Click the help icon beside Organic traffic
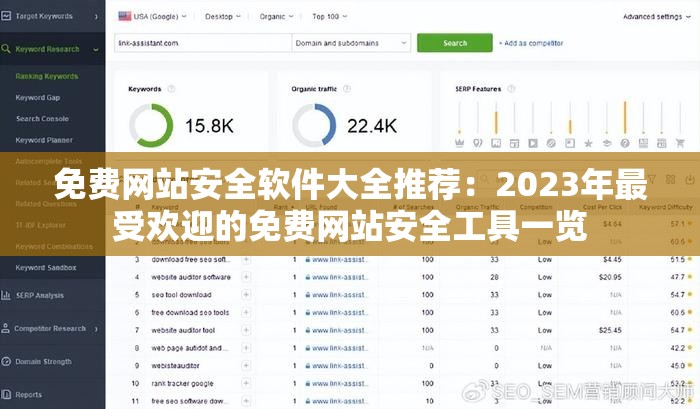The width and height of the screenshot is (700, 409). click(x=346, y=89)
